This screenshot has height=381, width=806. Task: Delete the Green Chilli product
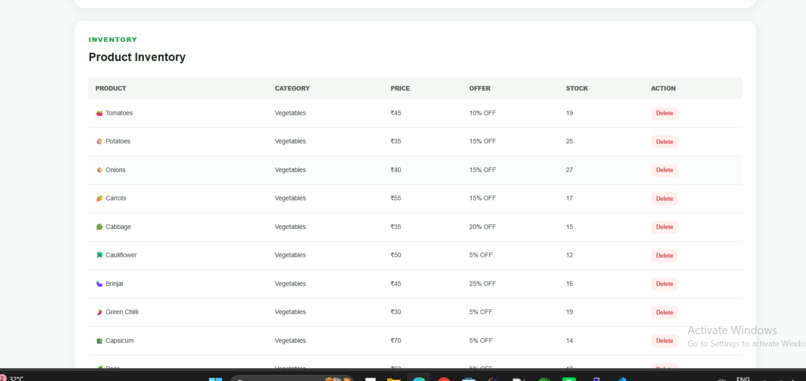(664, 313)
